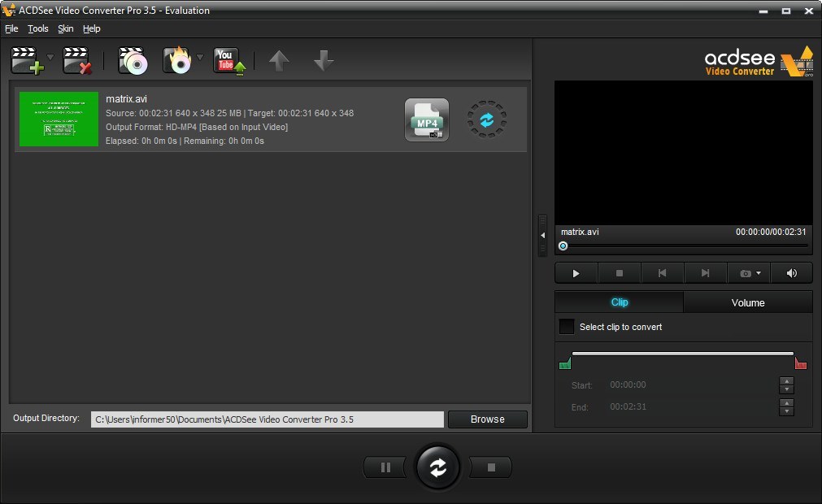The height and width of the screenshot is (504, 822).
Task: Click the End time value 00:02:31
Action: tap(628, 407)
